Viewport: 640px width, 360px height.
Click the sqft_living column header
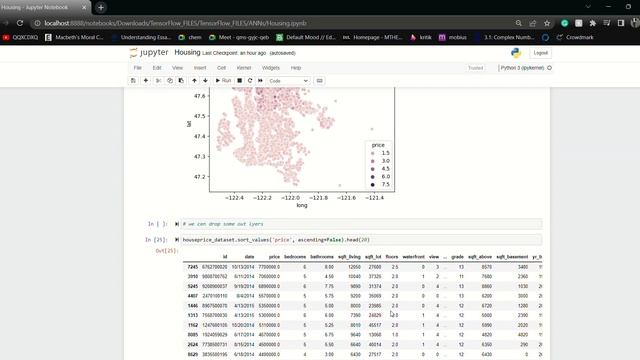coord(349,257)
